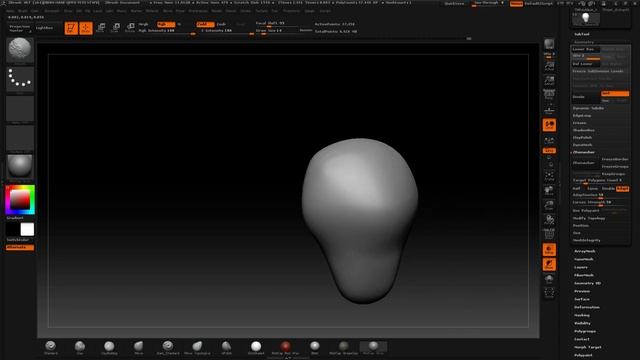Choose the MatCap Red Wax material

click(285, 348)
